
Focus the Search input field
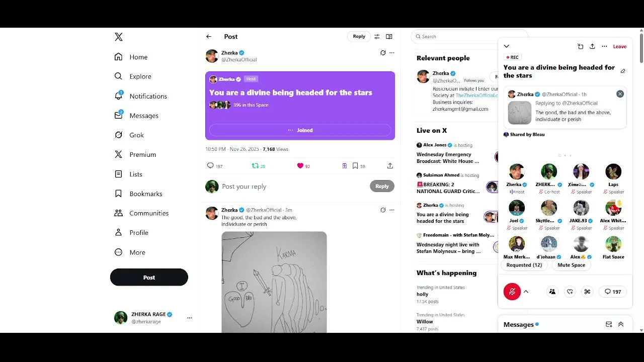coord(469,37)
